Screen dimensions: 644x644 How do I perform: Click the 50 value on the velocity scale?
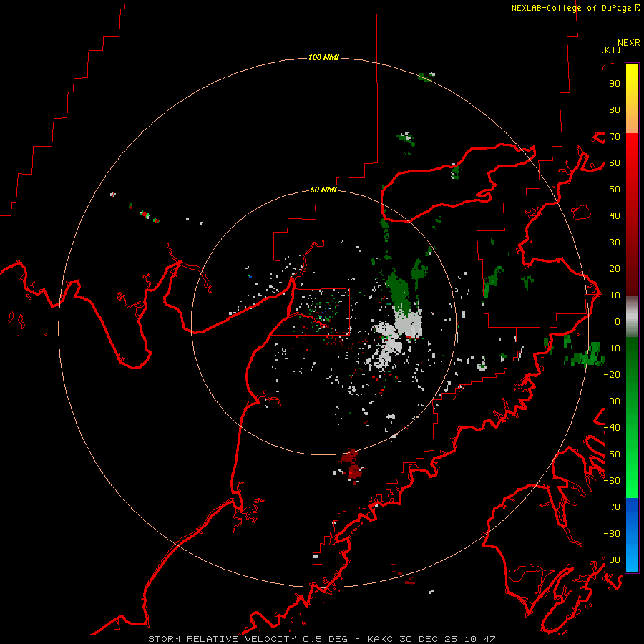615,190
